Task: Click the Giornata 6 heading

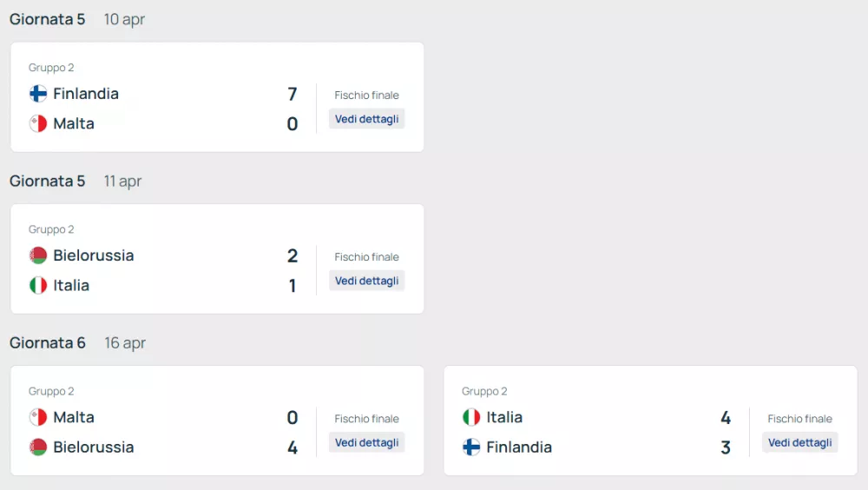Action: point(48,342)
